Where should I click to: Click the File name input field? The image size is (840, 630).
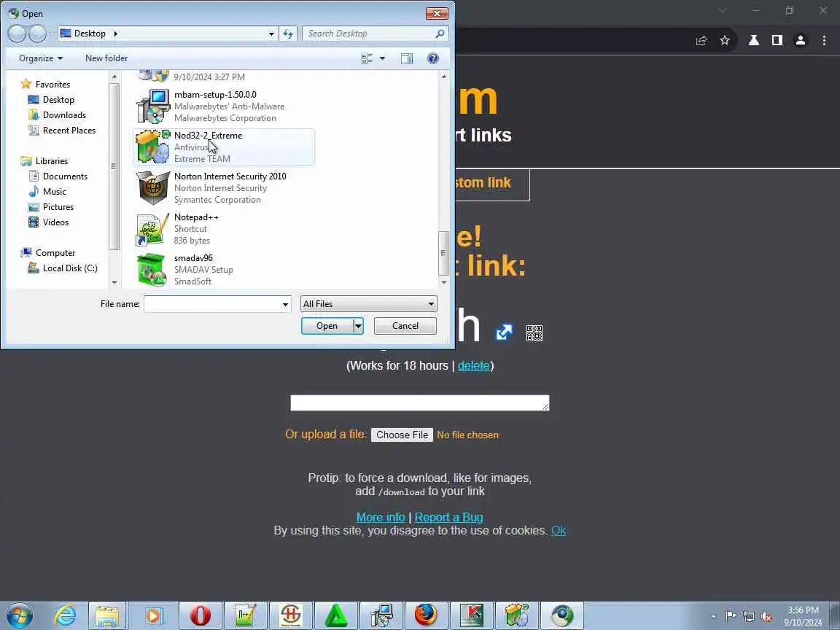coord(212,304)
